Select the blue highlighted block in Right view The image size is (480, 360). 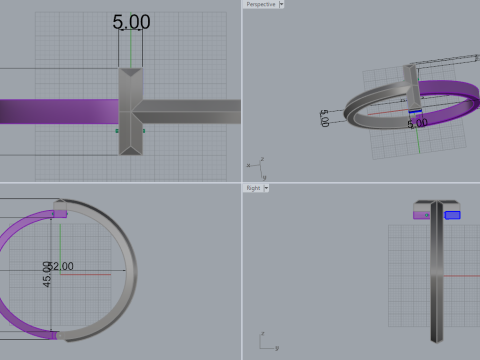453,215
